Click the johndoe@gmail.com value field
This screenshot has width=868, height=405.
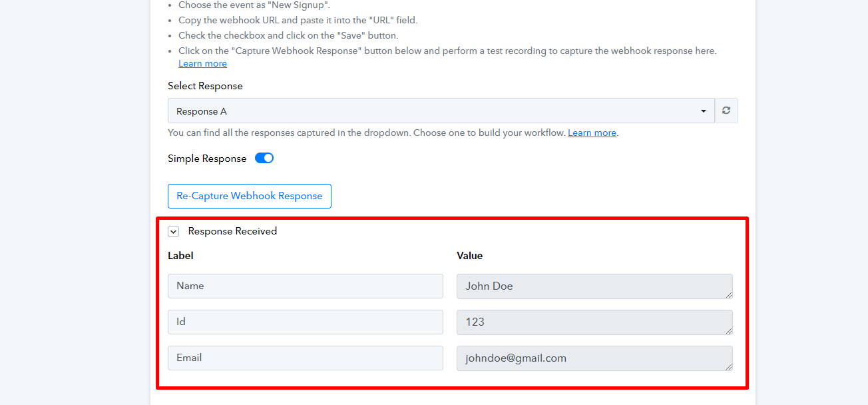(x=594, y=358)
